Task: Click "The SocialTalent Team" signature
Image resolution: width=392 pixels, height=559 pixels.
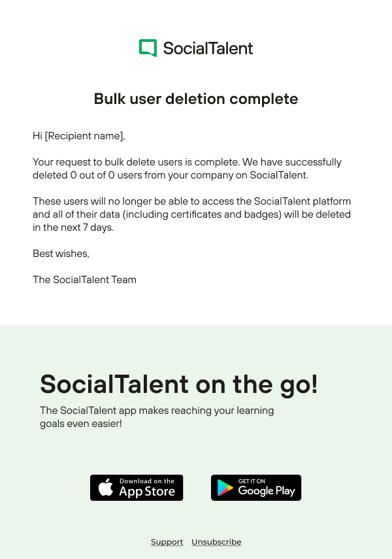Action: pos(84,280)
